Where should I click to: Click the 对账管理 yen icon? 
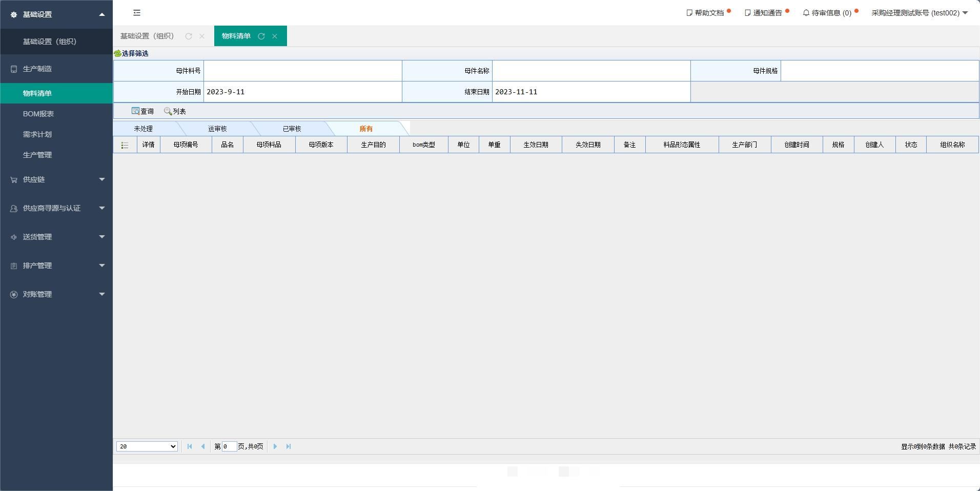pos(14,294)
